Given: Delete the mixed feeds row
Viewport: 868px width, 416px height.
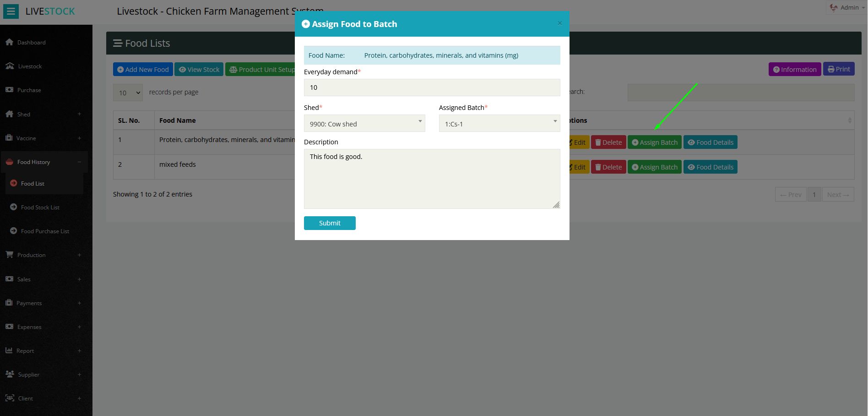Looking at the screenshot, I should 608,167.
